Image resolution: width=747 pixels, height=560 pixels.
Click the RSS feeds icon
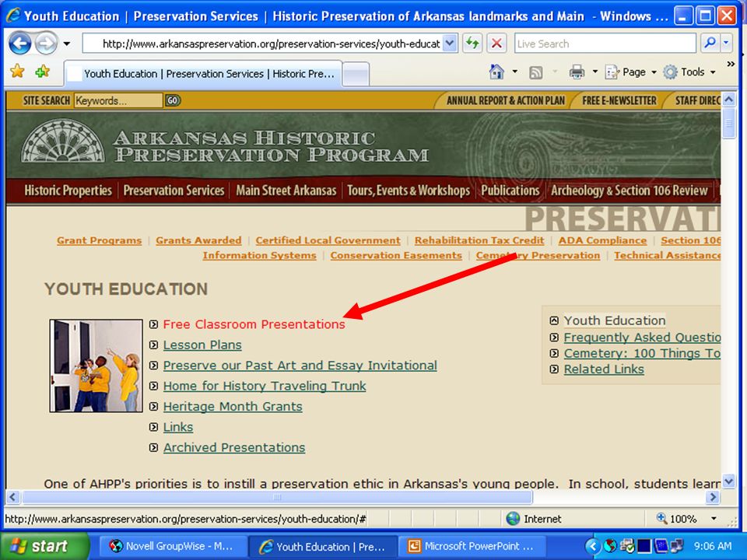[x=536, y=72]
